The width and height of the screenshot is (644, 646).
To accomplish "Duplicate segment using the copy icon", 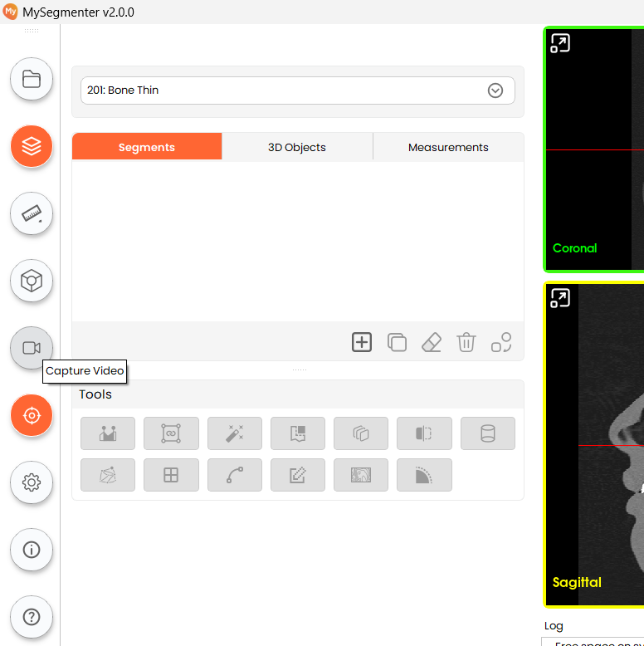I will pos(397,342).
